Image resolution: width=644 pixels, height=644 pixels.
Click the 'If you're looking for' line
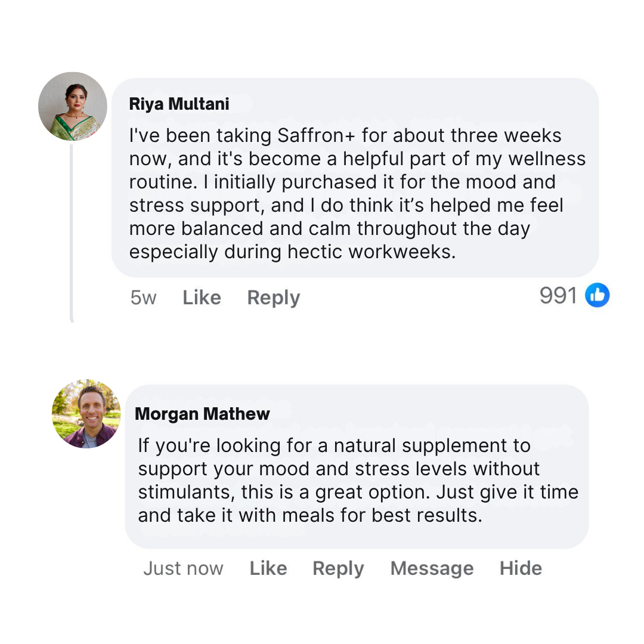click(x=334, y=445)
